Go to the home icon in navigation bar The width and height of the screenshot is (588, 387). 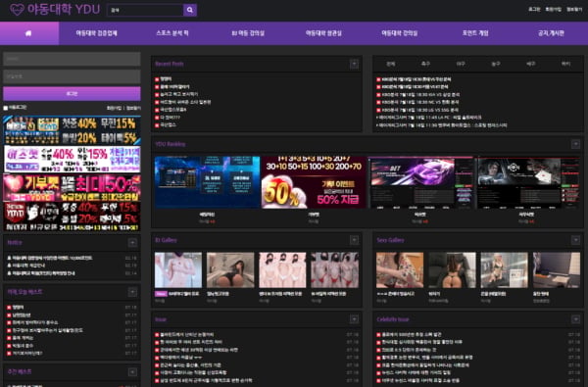coord(28,33)
